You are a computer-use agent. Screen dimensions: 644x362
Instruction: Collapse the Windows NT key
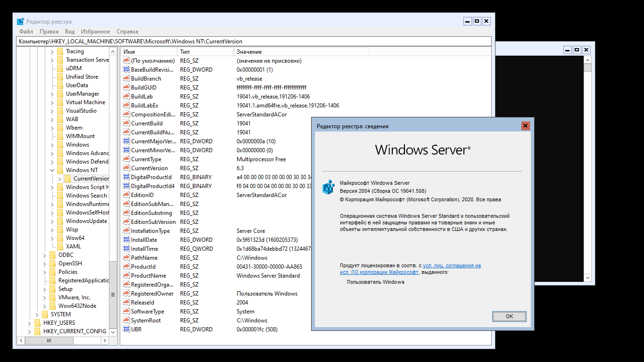click(52, 170)
